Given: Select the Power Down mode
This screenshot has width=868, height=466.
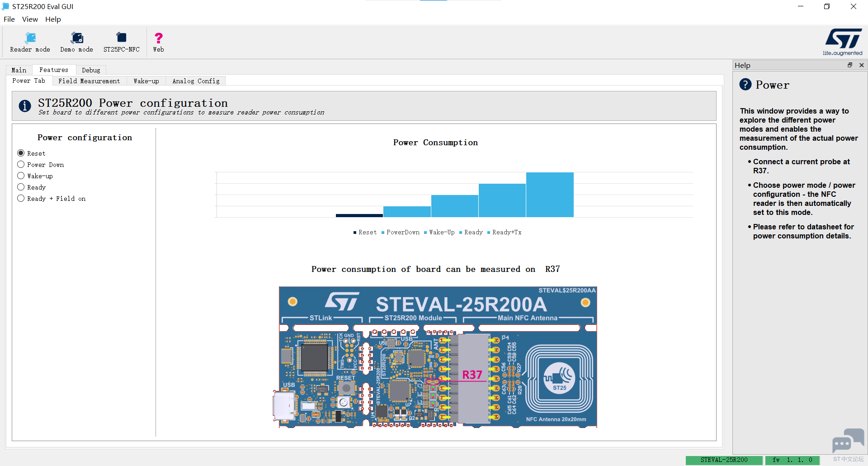Looking at the screenshot, I should tap(41, 165).
